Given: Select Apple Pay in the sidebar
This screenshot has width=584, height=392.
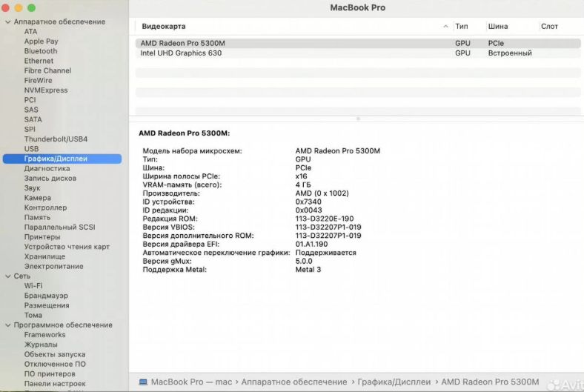Looking at the screenshot, I should coord(41,41).
